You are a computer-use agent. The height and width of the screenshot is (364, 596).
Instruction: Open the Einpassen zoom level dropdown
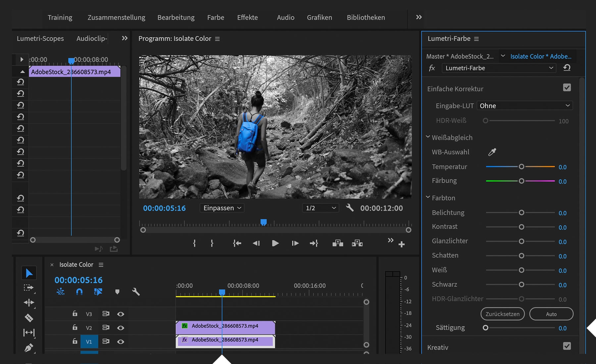click(222, 208)
